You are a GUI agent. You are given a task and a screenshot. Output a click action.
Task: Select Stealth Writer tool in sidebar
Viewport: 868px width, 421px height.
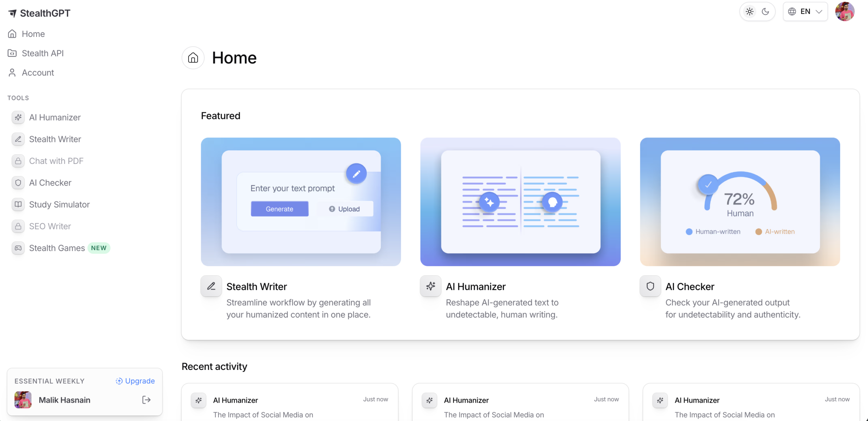click(46, 139)
